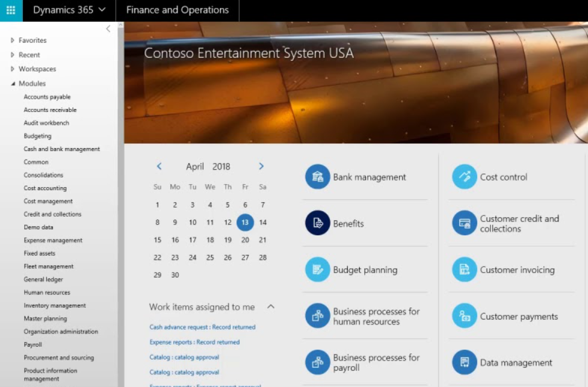The height and width of the screenshot is (387, 588).
Task: Click the 2018 year label
Action: click(221, 167)
